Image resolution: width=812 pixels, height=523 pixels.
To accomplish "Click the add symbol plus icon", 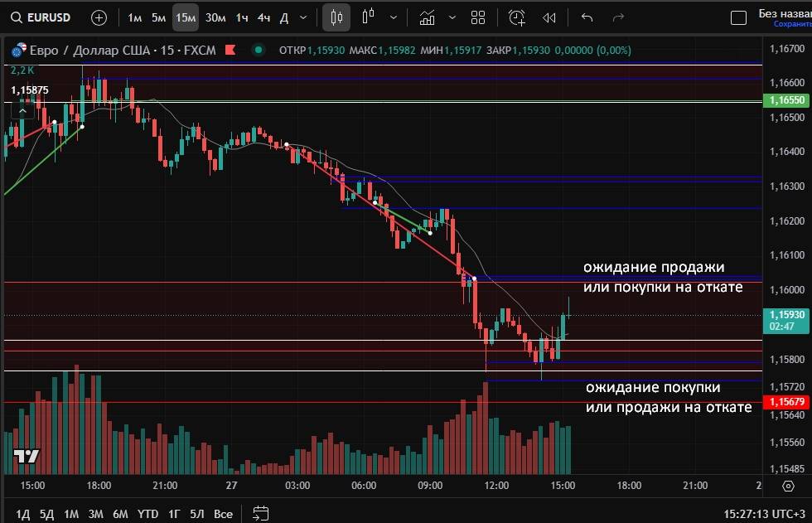I will [99, 17].
